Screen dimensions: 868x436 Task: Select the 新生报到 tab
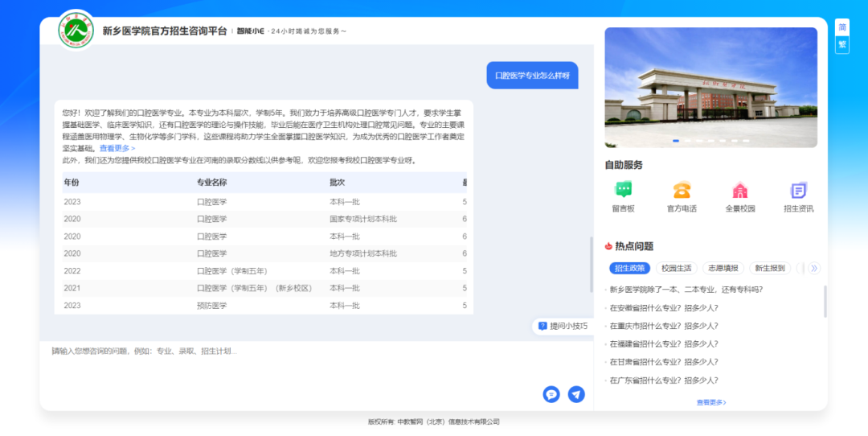click(x=770, y=268)
